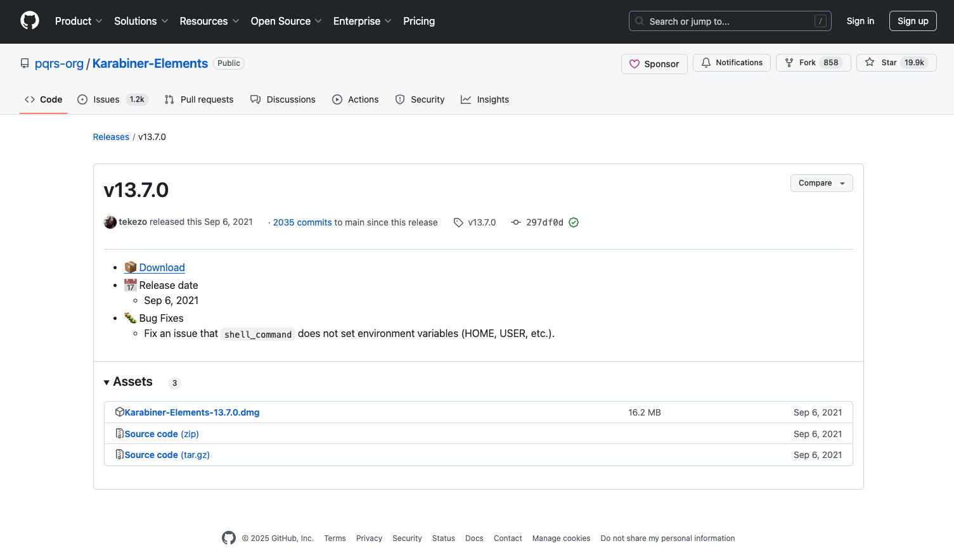Open the Pull requests tab
954x560 pixels.
[x=199, y=99]
